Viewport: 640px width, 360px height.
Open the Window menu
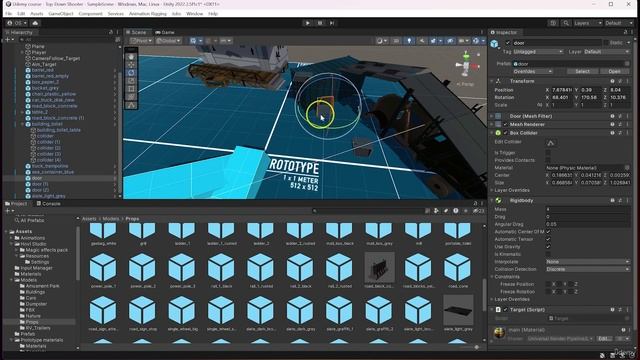(x=194, y=13)
